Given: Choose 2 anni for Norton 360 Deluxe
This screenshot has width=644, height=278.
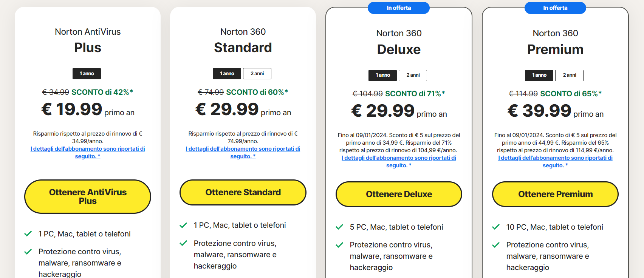Looking at the screenshot, I should (413, 75).
